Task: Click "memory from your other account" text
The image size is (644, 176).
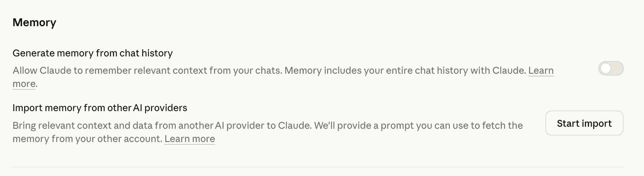Action: tap(87, 139)
